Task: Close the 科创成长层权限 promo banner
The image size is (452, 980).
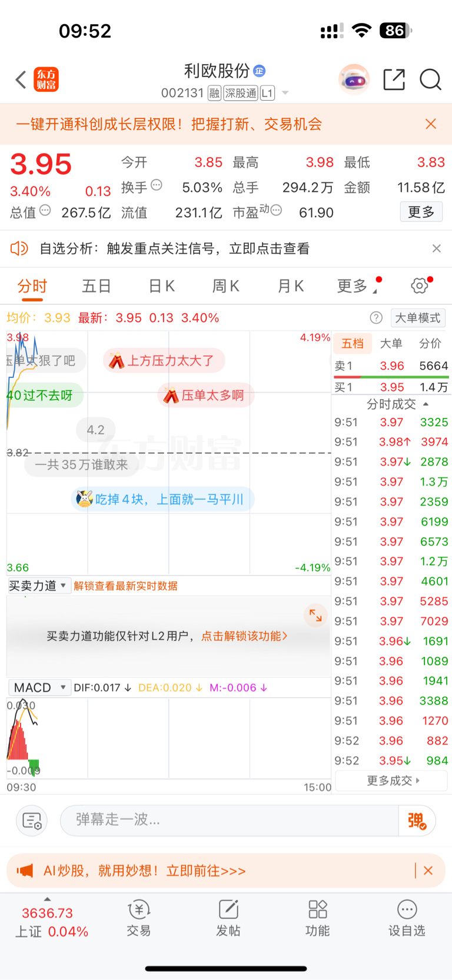Action: tap(431, 124)
